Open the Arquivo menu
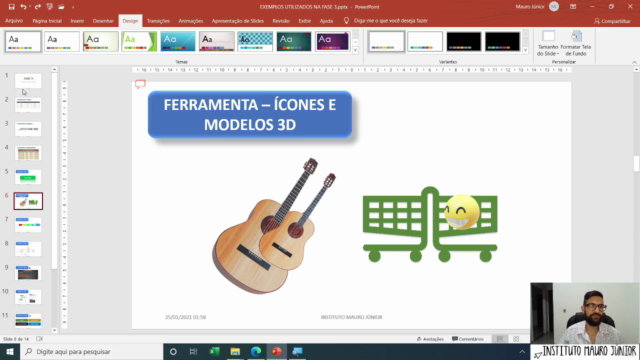This screenshot has width=640, height=360. tap(14, 21)
